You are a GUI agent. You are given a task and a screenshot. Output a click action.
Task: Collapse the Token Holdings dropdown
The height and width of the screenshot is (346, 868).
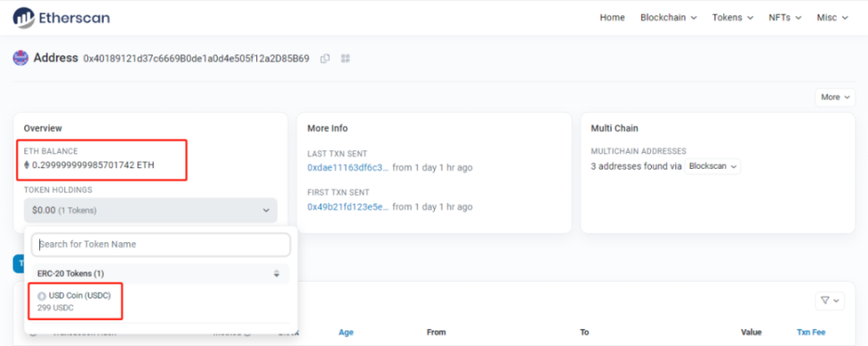point(151,211)
